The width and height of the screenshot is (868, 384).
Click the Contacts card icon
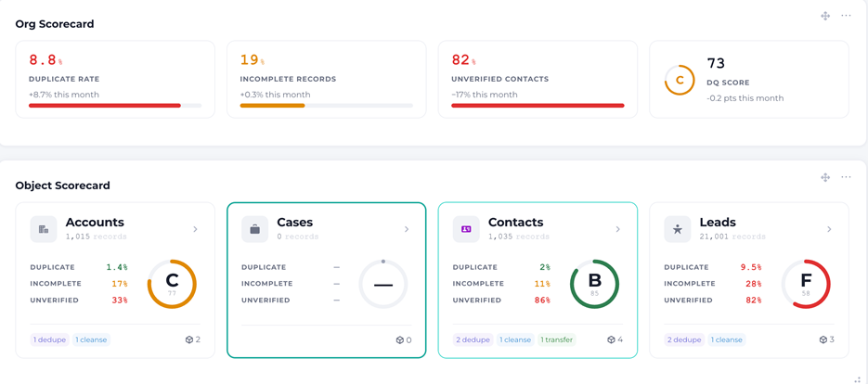[x=466, y=229]
